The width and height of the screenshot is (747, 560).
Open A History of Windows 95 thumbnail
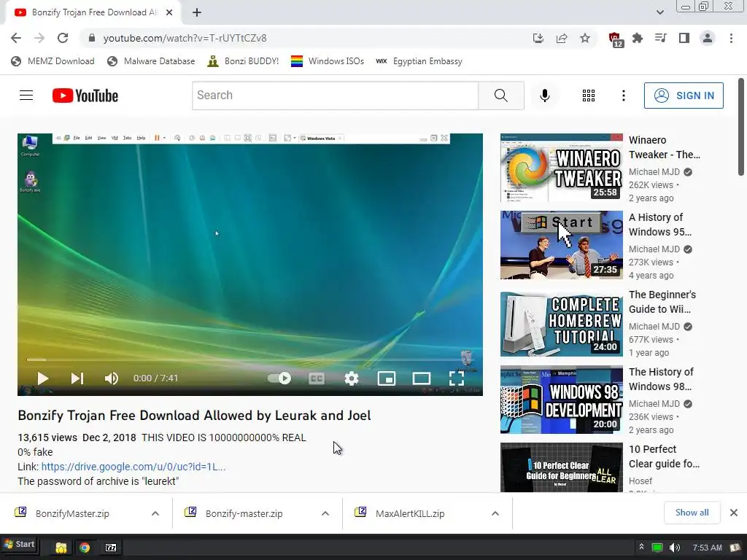click(x=561, y=245)
